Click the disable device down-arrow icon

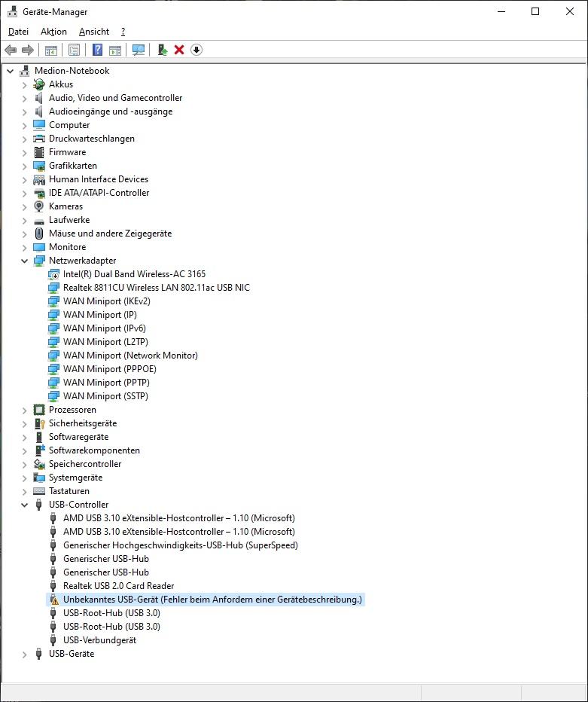click(196, 50)
